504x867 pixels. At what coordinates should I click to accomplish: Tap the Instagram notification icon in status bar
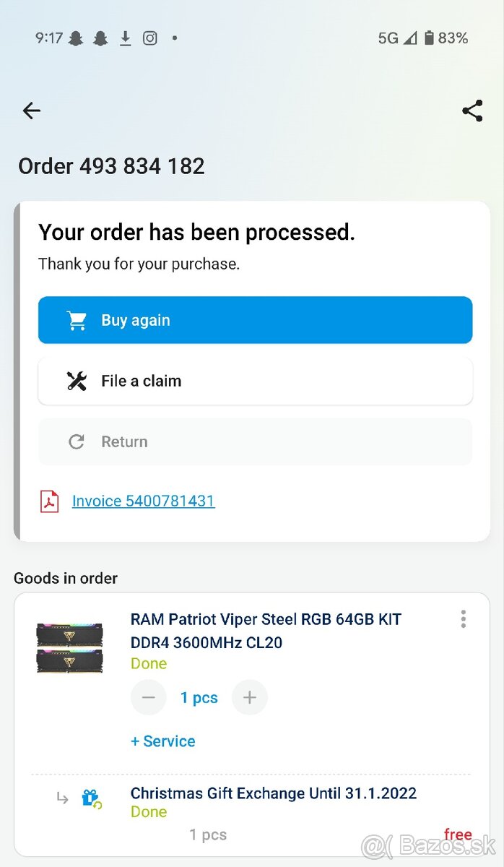coord(149,38)
